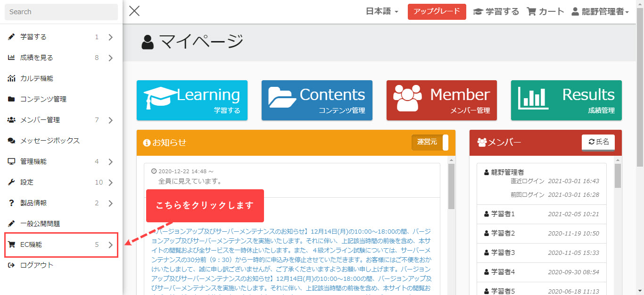Select ログアウト in the sidebar
The image size is (644, 295).
coord(37,265)
